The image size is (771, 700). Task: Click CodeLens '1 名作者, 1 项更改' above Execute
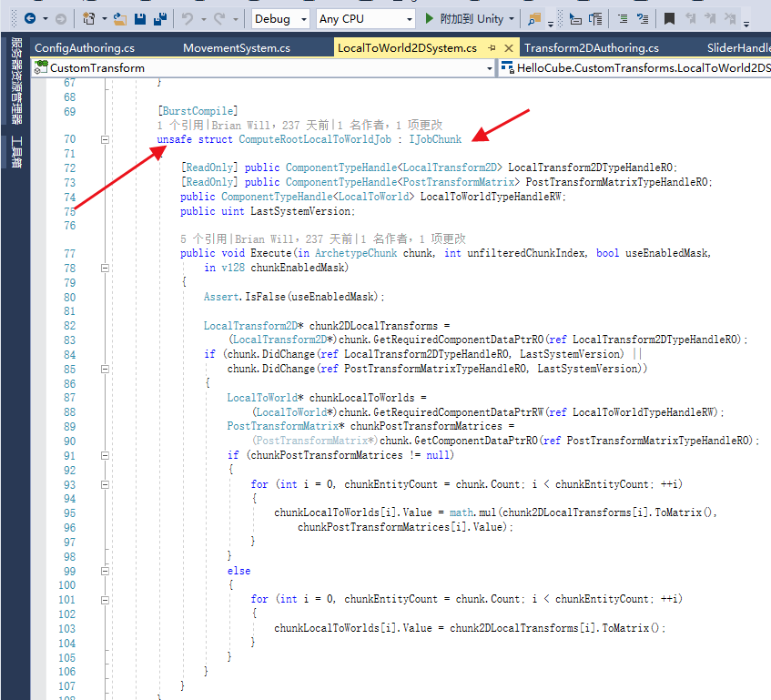(x=413, y=239)
